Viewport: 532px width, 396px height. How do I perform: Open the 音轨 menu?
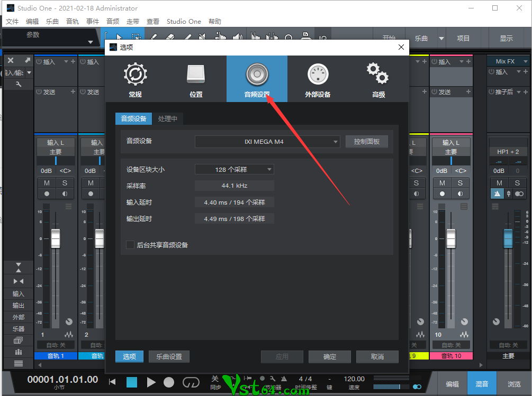tap(73, 21)
